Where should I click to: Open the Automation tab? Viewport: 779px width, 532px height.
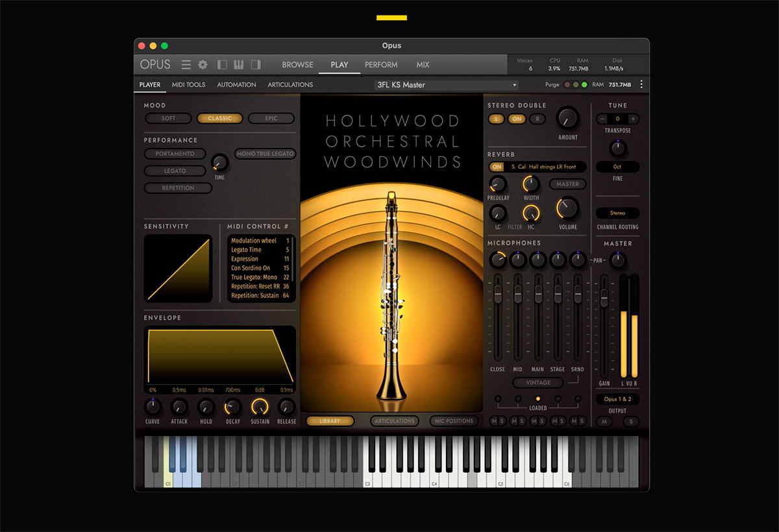click(x=236, y=84)
